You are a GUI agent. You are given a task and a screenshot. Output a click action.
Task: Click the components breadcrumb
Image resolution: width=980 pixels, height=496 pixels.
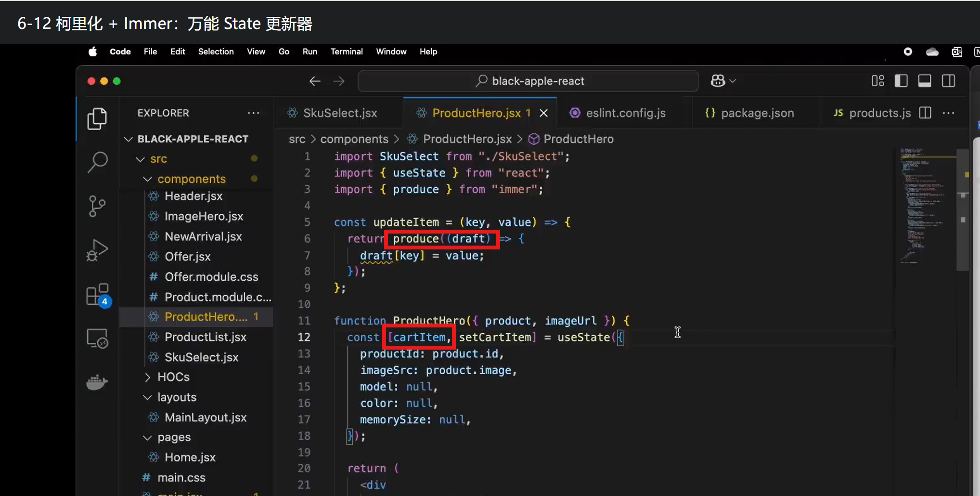(354, 139)
